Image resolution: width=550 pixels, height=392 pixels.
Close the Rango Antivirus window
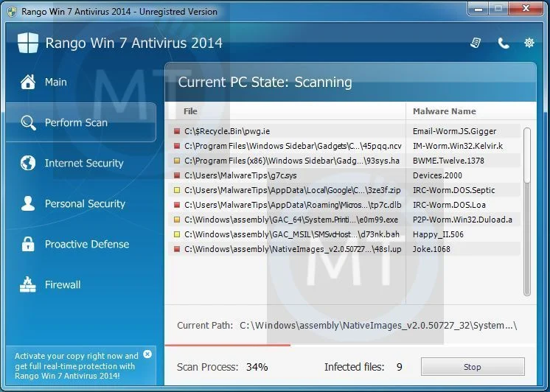[526, 9]
